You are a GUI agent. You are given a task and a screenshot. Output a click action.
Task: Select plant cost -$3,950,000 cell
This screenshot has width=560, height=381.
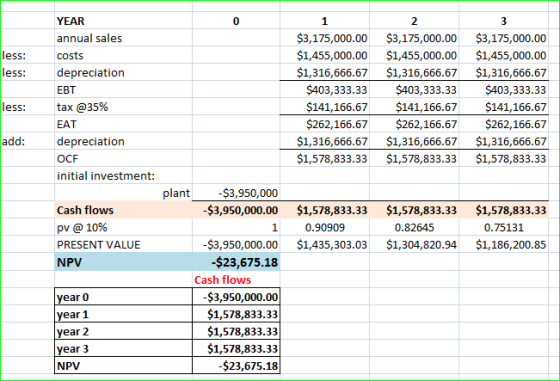click(x=236, y=192)
